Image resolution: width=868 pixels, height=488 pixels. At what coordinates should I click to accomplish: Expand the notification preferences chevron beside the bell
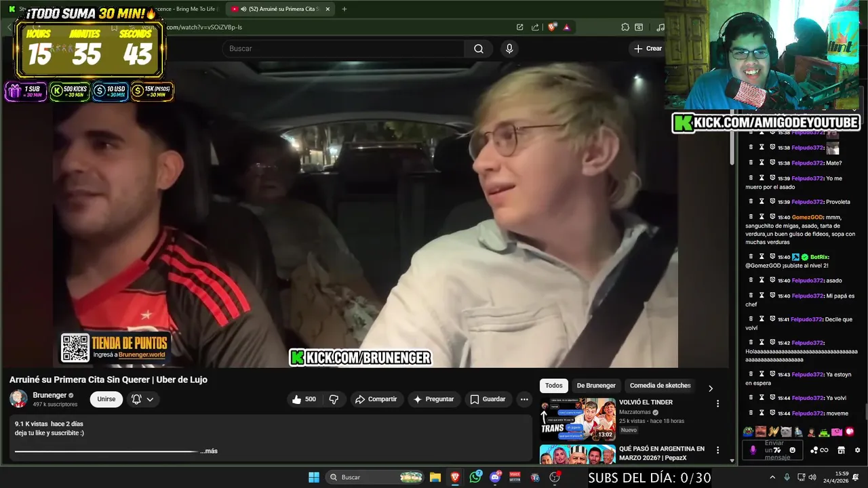coord(150,399)
